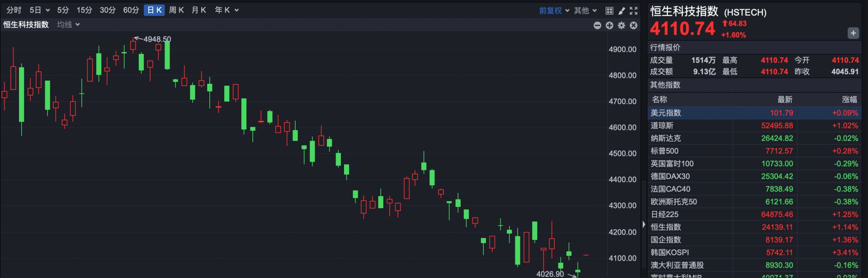Click the 成交量 1514万 value
Viewport: 868px width, 278px height.
pos(703,60)
